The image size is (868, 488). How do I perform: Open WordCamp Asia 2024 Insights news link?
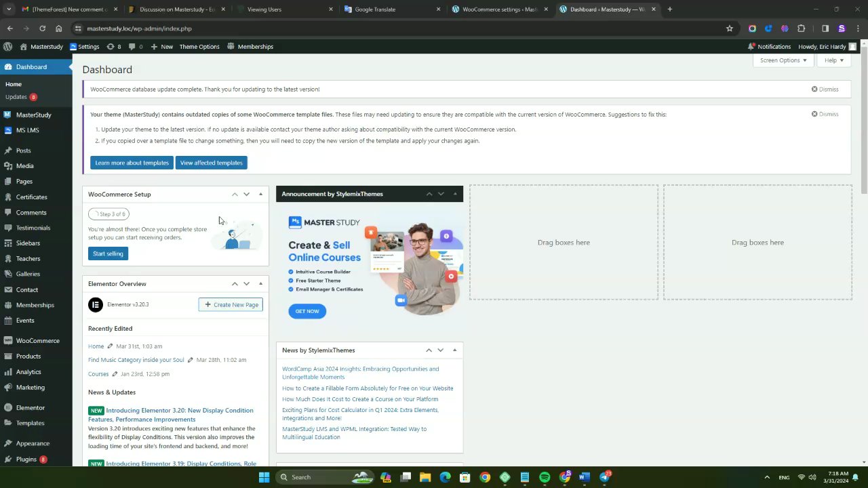[x=360, y=373]
